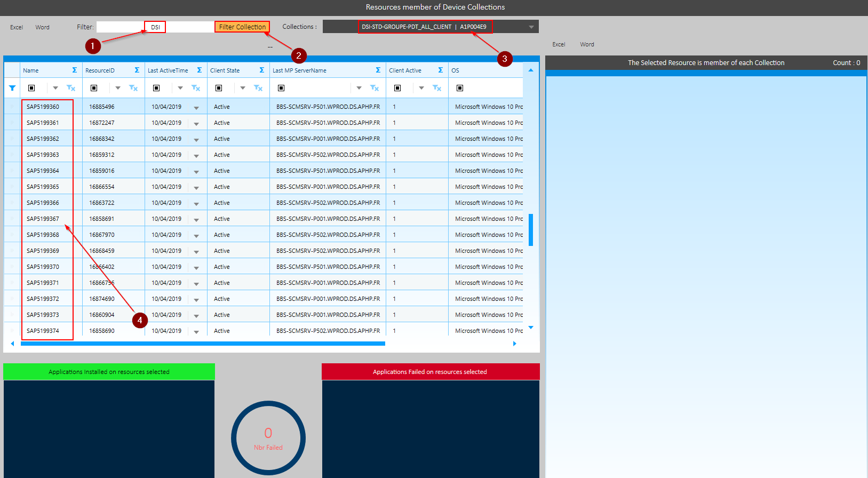Export collection membership panel to Word
Viewport: 868px width, 478px height.
pos(587,44)
